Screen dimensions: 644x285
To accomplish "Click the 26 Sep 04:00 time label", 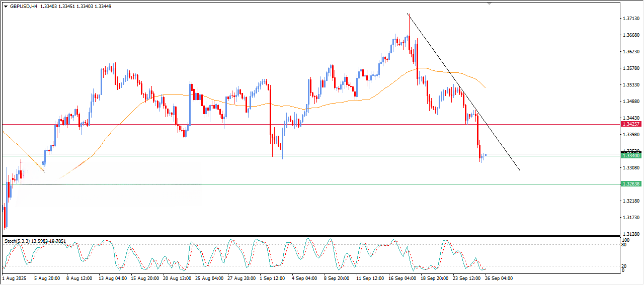I will point(499,278).
